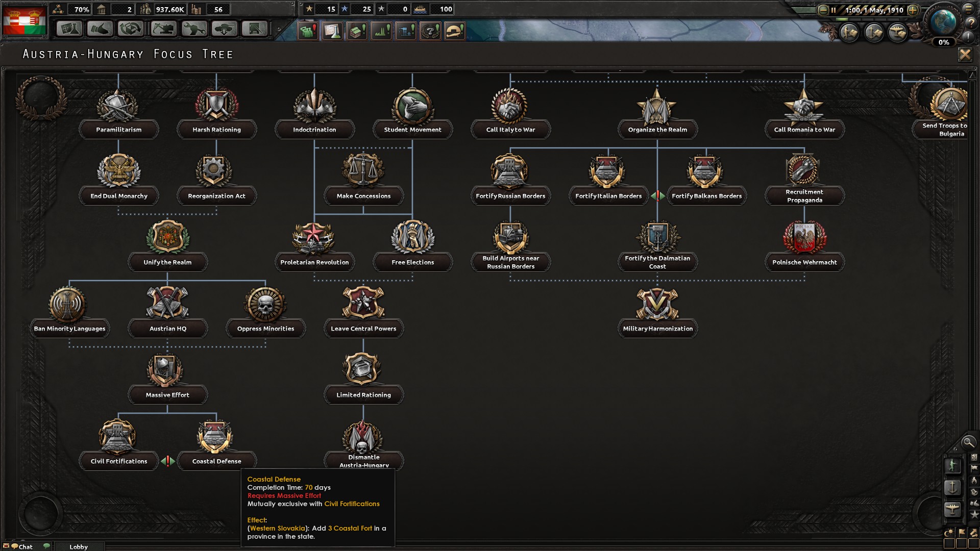Click the Austria-Hungary flag
The image size is (980, 551).
pyautogui.click(x=24, y=20)
